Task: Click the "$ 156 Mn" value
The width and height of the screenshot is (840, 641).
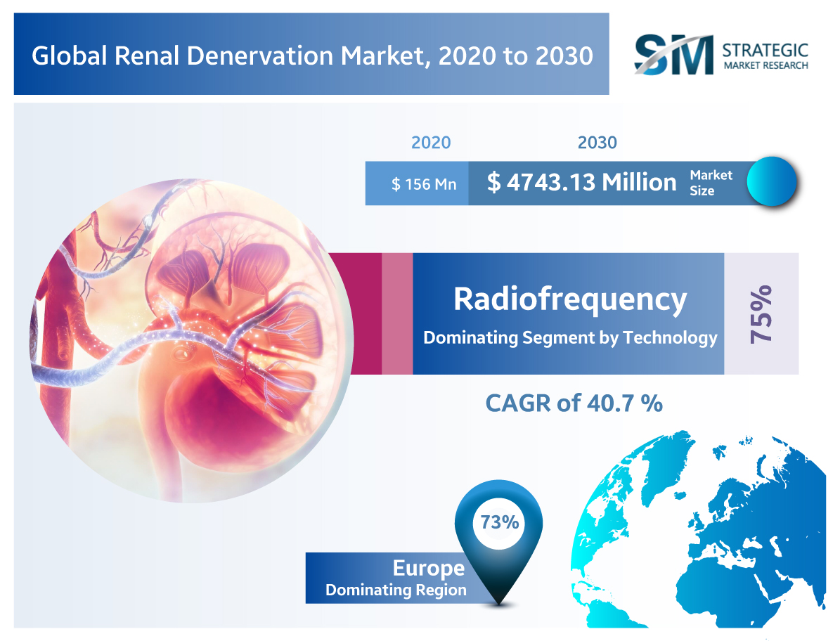Action: pos(424,184)
